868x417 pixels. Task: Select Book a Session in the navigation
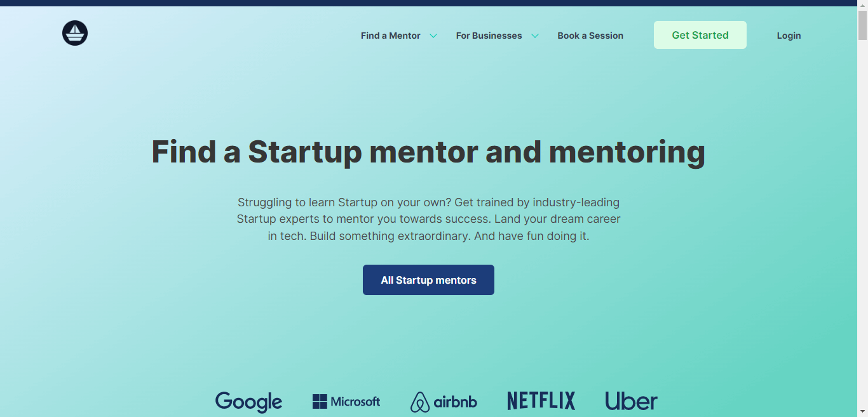coord(590,36)
